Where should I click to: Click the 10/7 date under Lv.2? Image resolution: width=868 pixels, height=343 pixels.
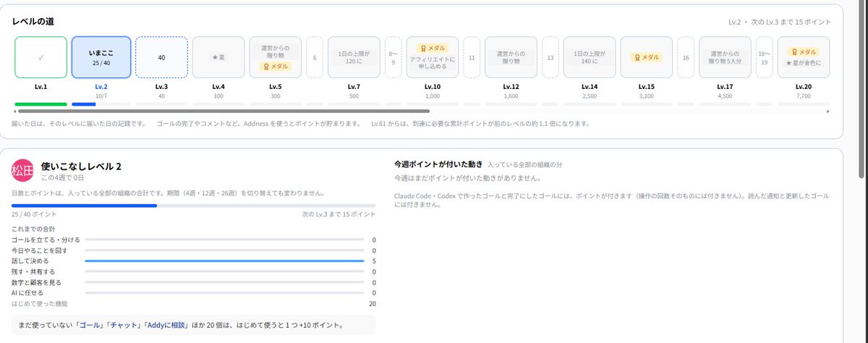click(x=101, y=95)
